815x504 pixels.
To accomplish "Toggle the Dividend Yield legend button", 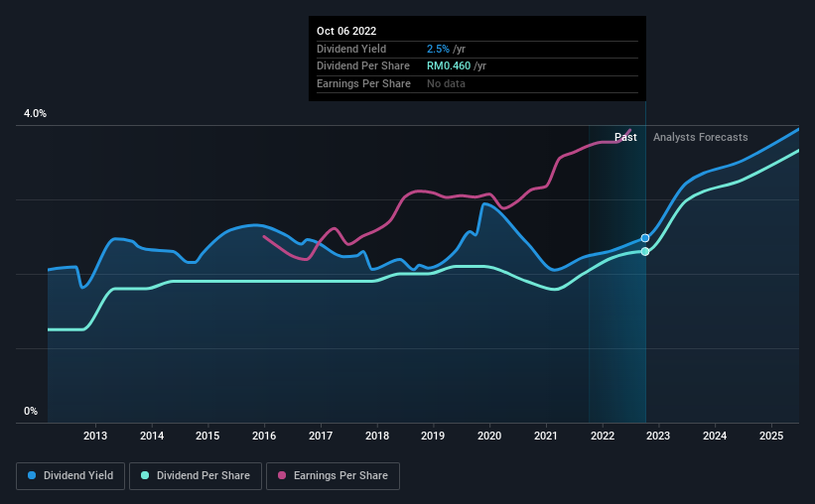I will click(x=70, y=476).
